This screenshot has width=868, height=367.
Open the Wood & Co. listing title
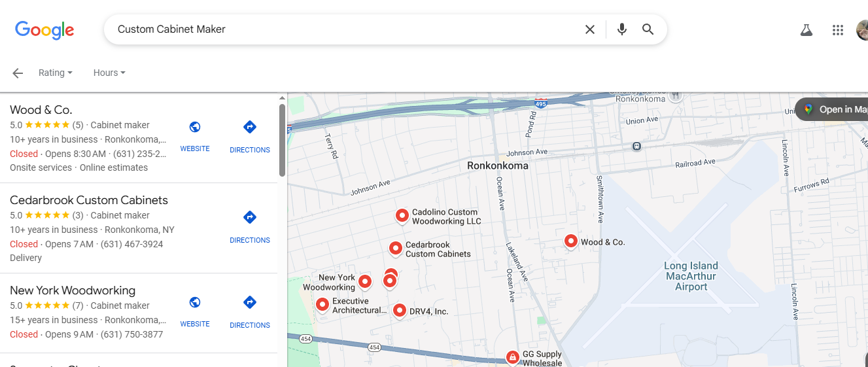[x=41, y=110]
